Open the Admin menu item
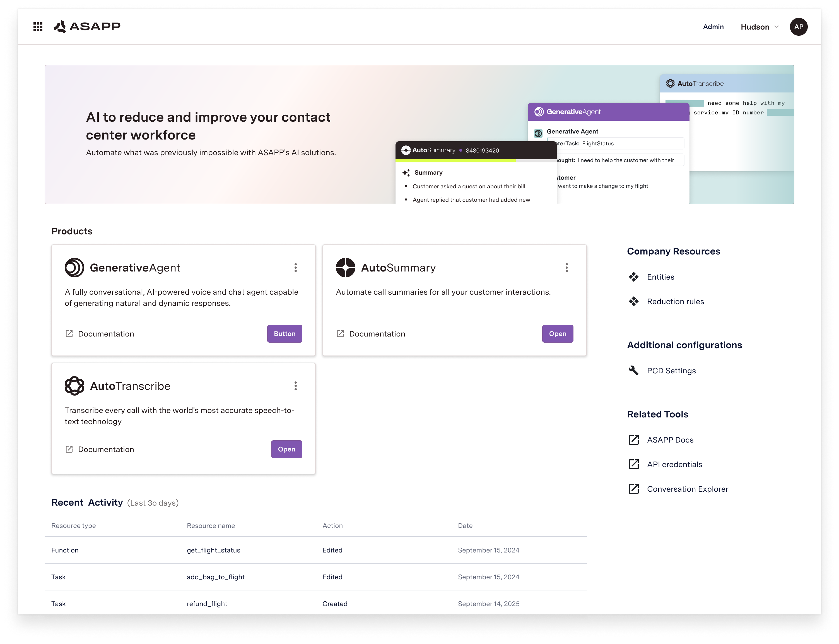This screenshot has width=839, height=644. [713, 27]
